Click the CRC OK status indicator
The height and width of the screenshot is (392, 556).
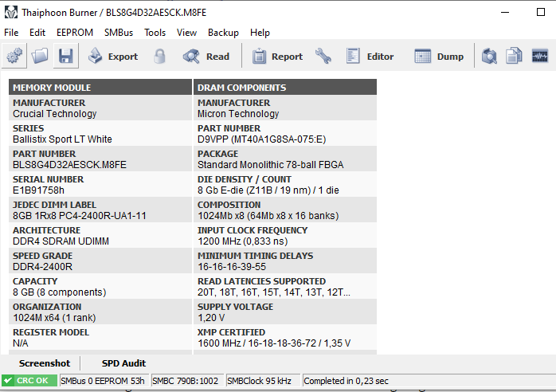pyautogui.click(x=29, y=381)
